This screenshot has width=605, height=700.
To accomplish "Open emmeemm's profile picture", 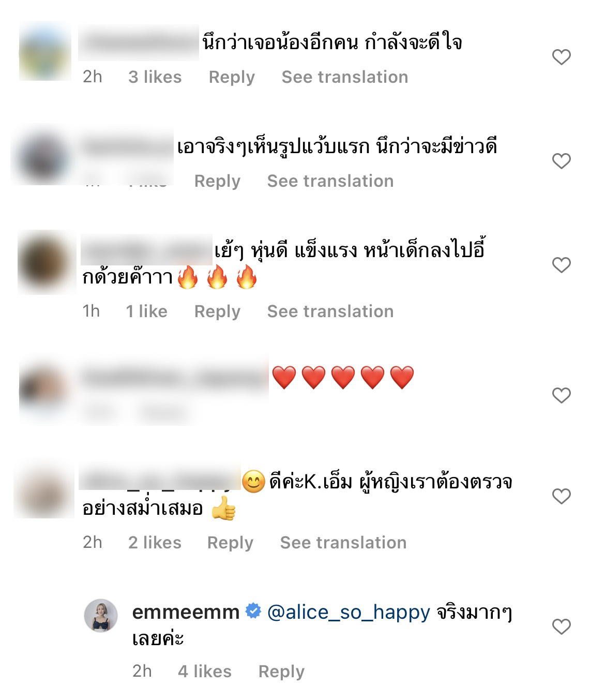I will 101,616.
